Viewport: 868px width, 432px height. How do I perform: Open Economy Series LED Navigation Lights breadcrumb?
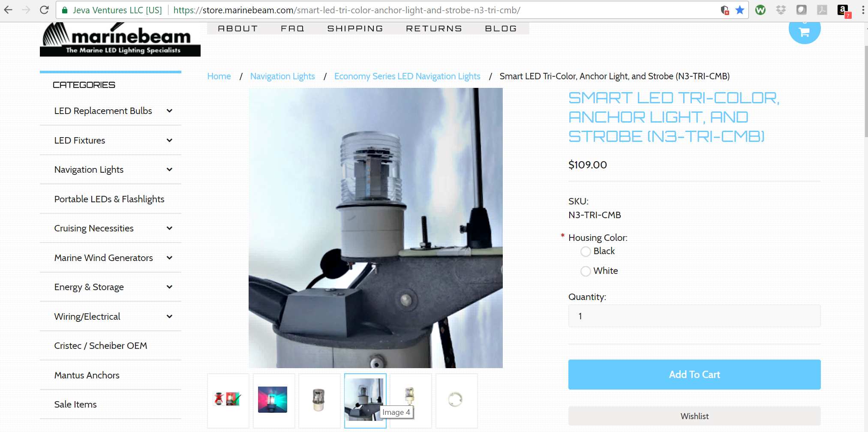407,76
